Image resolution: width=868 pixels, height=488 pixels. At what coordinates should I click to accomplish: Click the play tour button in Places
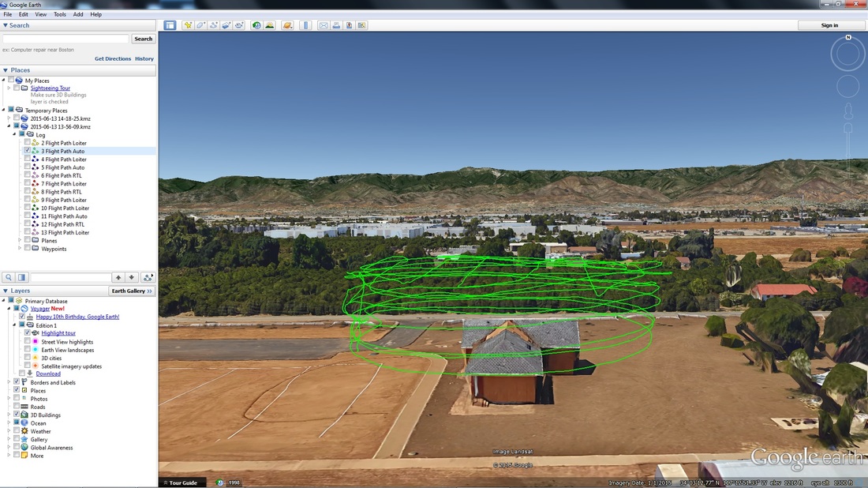click(x=148, y=277)
